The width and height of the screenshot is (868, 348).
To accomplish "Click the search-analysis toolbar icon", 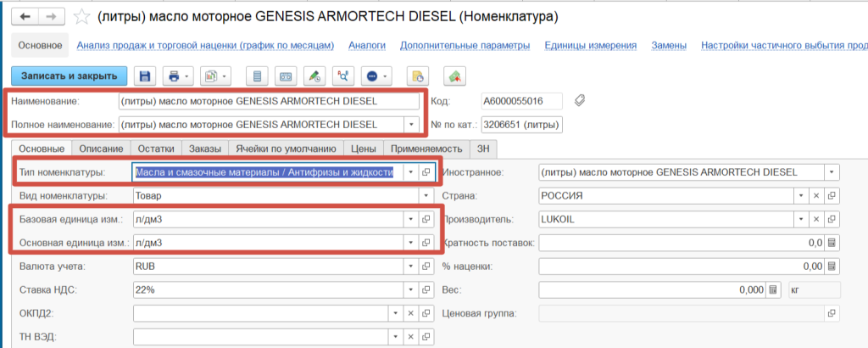I will (x=342, y=76).
